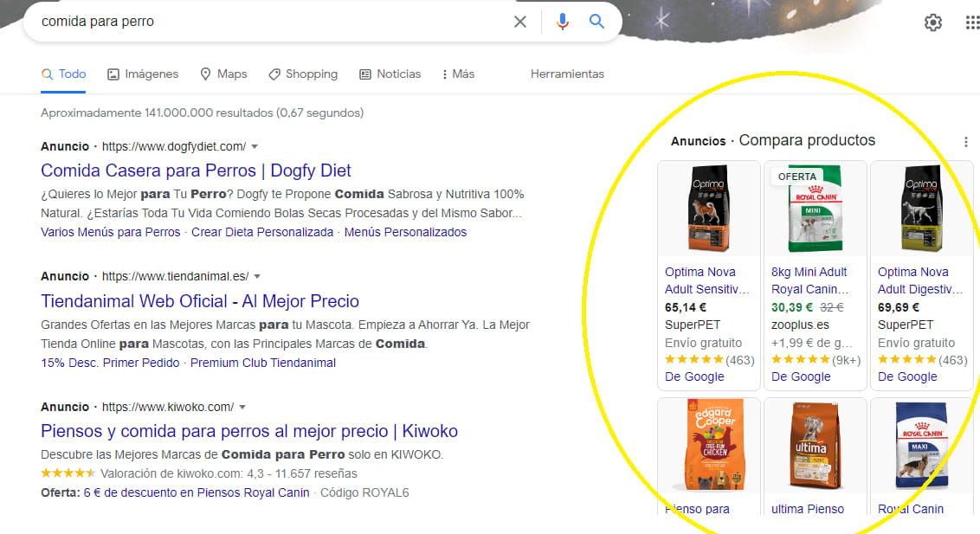Open 'Optima Nova Adult Digestiv...' product title
980x534 pixels.
pyautogui.click(x=920, y=281)
